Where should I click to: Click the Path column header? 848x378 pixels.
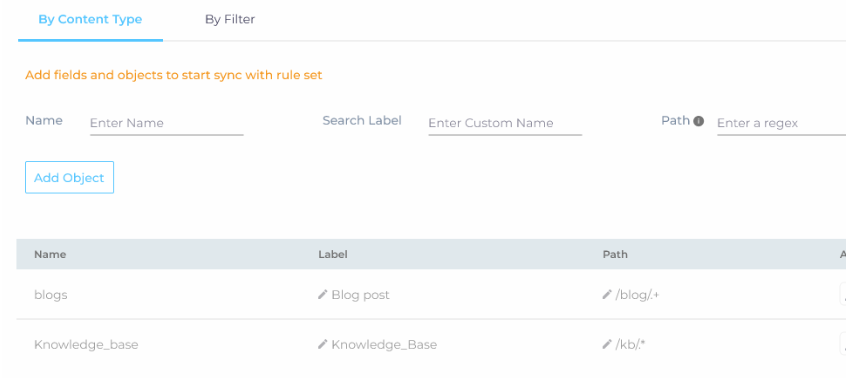(615, 254)
